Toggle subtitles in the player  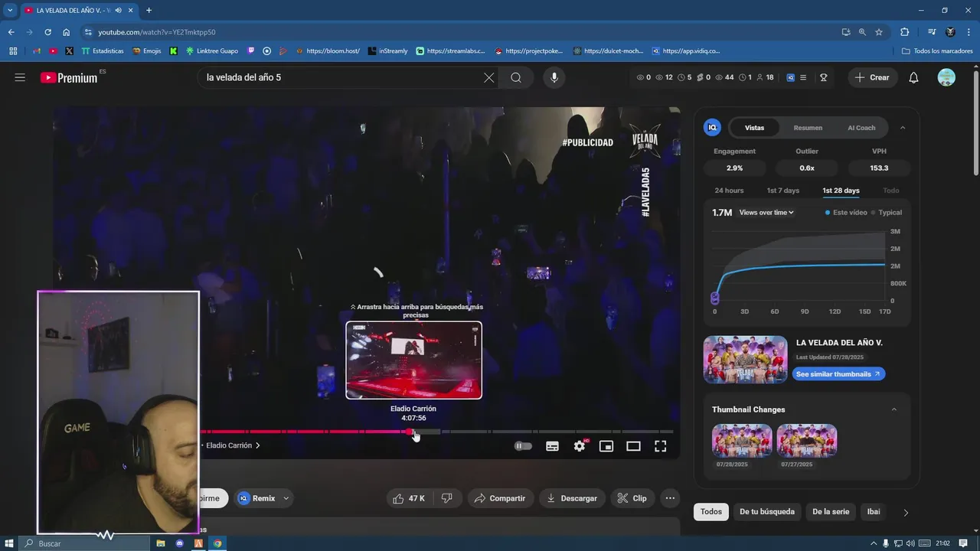click(x=552, y=445)
